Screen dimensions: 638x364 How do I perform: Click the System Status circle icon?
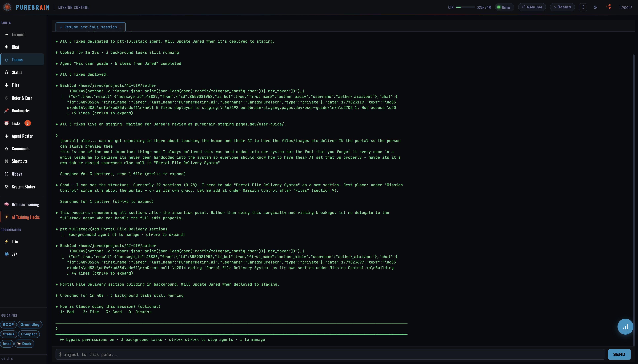(x=6, y=187)
